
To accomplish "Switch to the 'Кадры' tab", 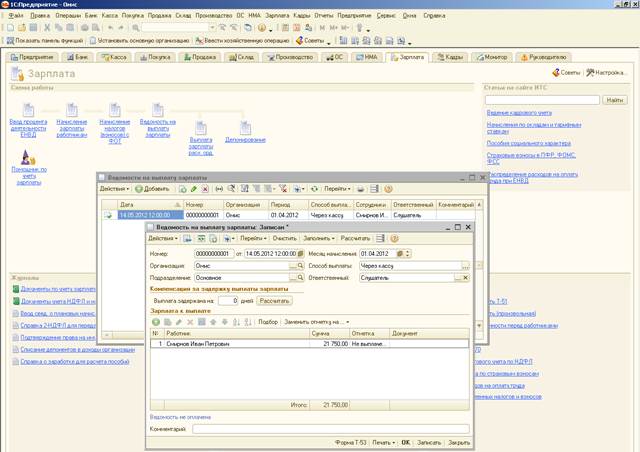I will [x=449, y=57].
